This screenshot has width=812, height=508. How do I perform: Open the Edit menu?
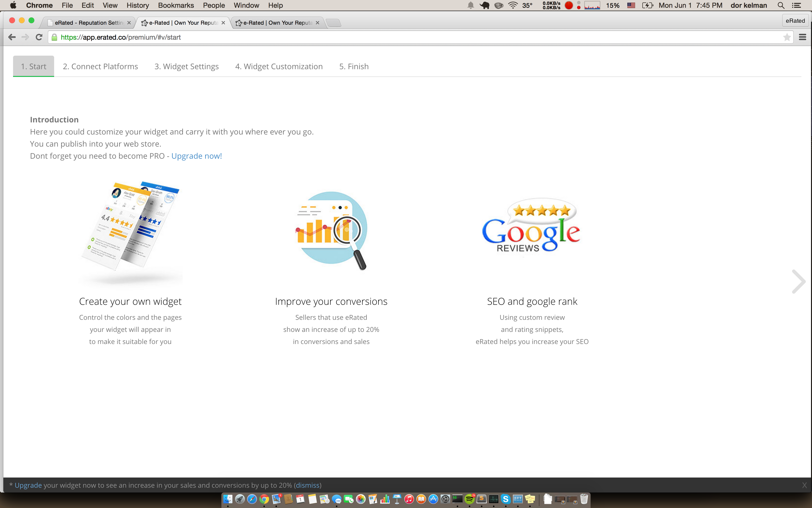(87, 5)
